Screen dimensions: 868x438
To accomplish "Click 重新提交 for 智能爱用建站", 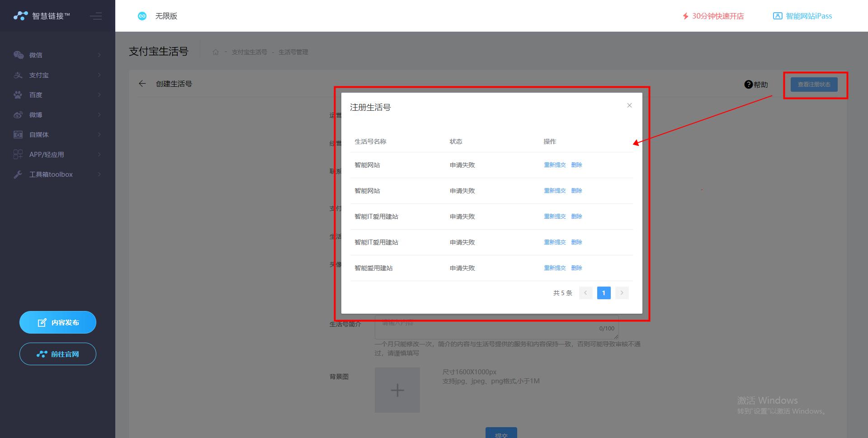I will [555, 268].
